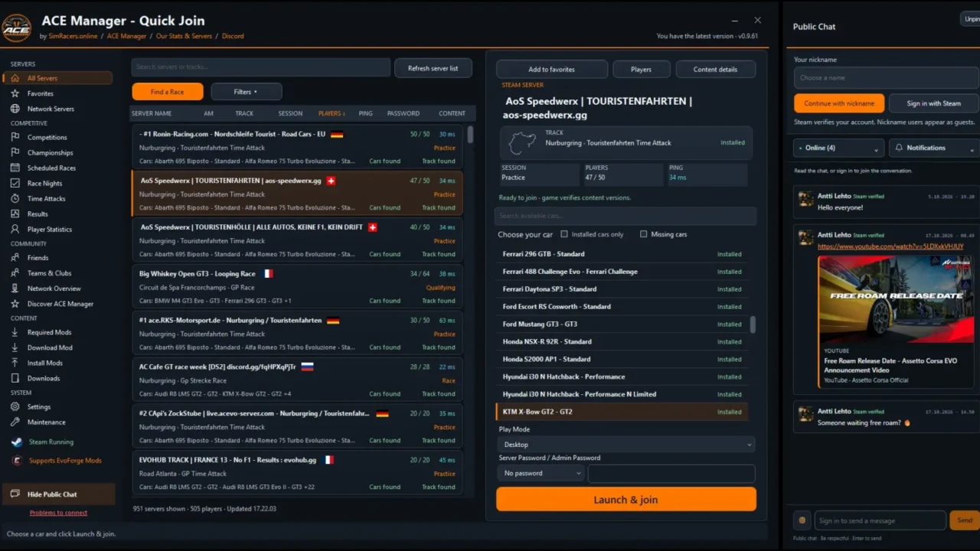Viewport: 980px width, 551px height.
Task: Open the Filters dropdown
Action: point(247,92)
